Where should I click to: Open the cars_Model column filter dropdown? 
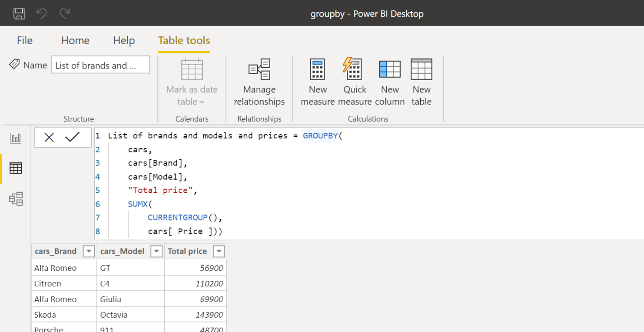pos(156,251)
